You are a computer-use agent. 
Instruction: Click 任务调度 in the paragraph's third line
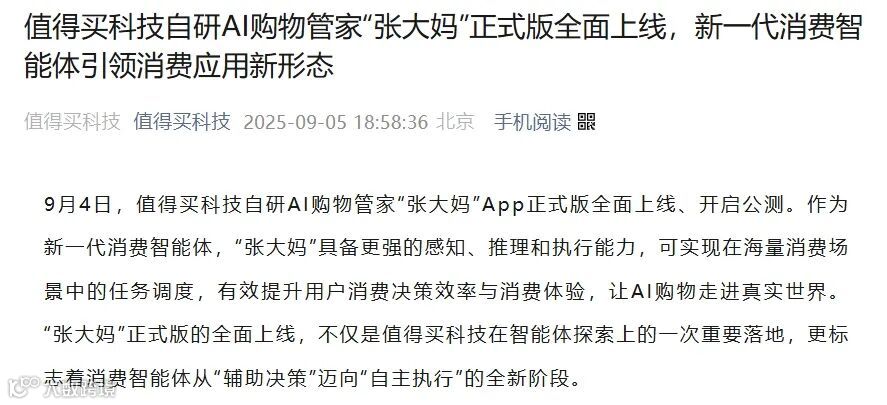pos(152,291)
